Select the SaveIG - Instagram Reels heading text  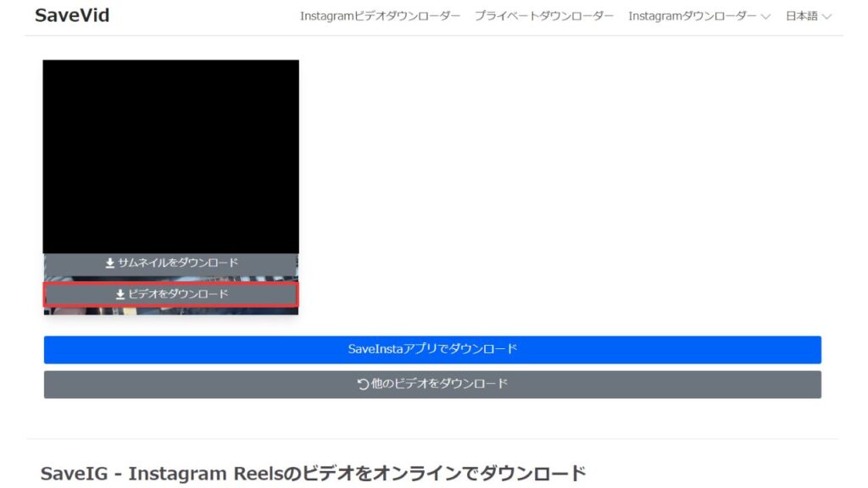pyautogui.click(x=313, y=474)
